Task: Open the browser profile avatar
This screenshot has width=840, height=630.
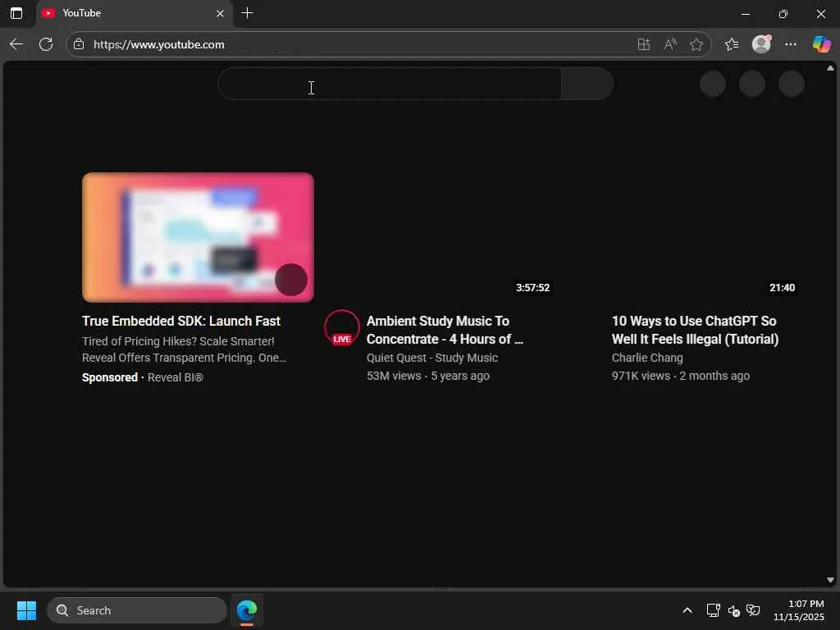Action: (x=761, y=44)
